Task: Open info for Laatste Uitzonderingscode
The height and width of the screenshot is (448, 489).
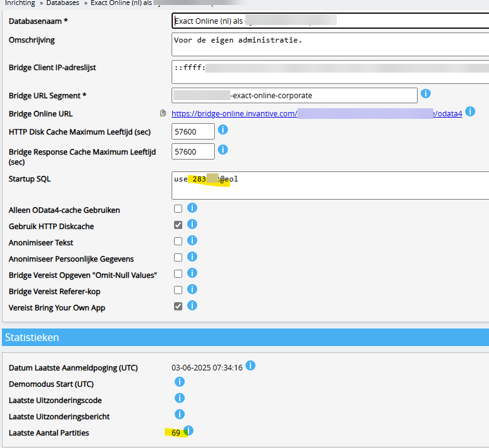Action: click(180, 398)
